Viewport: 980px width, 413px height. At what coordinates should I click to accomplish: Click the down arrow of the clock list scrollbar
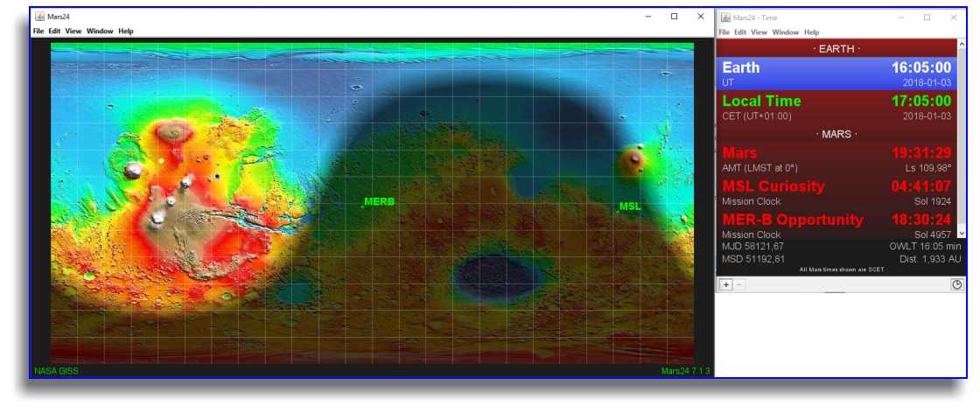[962, 233]
